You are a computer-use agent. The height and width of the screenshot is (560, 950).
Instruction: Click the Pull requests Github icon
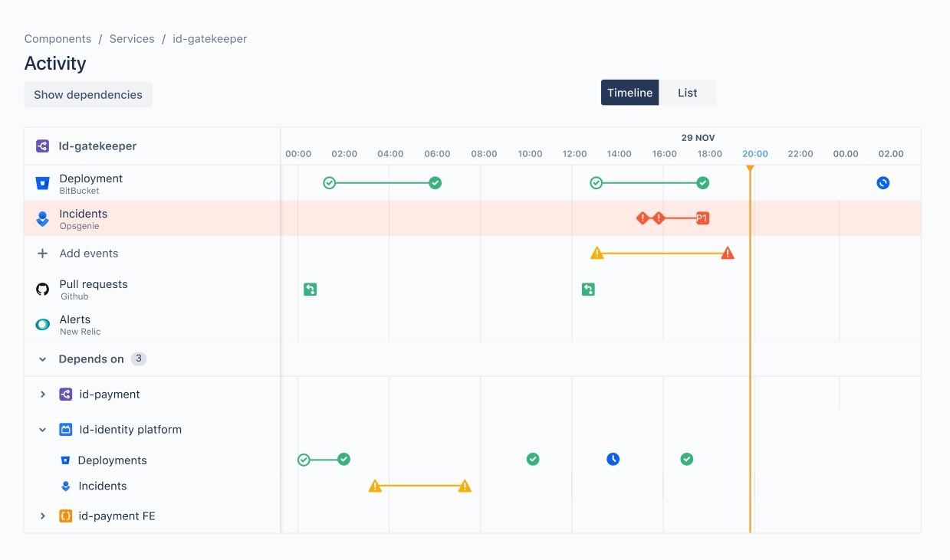click(42, 289)
